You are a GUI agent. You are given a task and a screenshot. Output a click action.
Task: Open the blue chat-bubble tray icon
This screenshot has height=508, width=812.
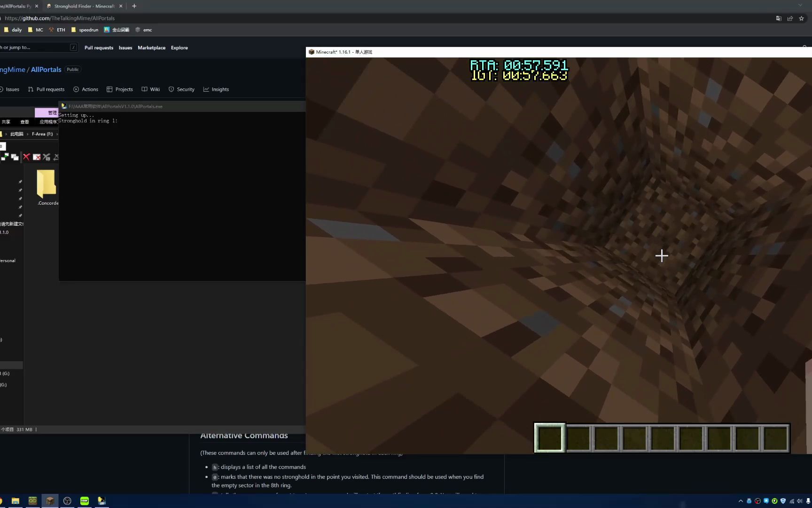tap(766, 501)
